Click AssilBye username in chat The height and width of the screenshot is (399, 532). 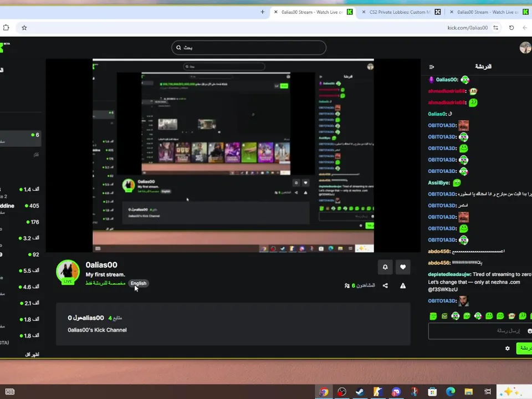point(439,182)
